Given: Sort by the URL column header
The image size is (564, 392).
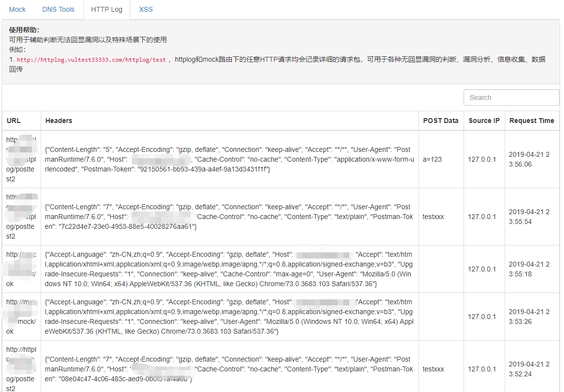Looking at the screenshot, I should pos(14,121).
